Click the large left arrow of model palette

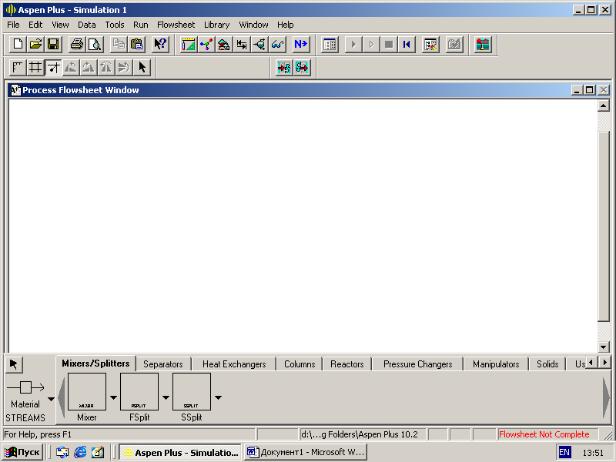(x=62, y=398)
